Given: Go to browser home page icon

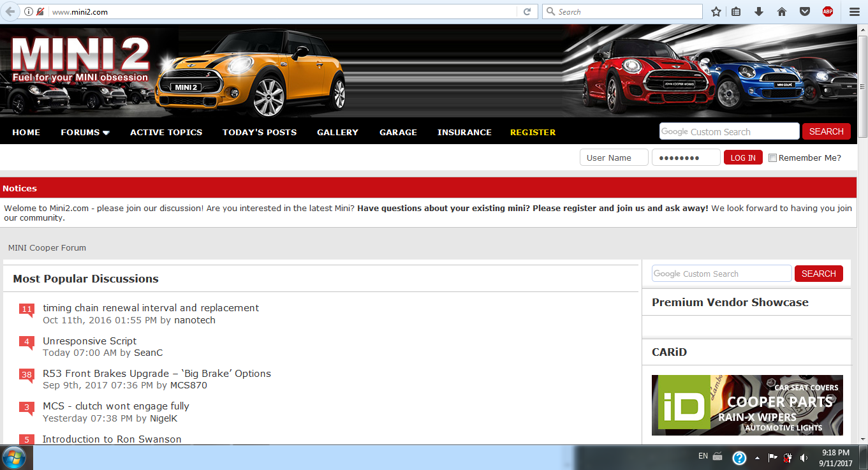Looking at the screenshot, I should (x=782, y=11).
